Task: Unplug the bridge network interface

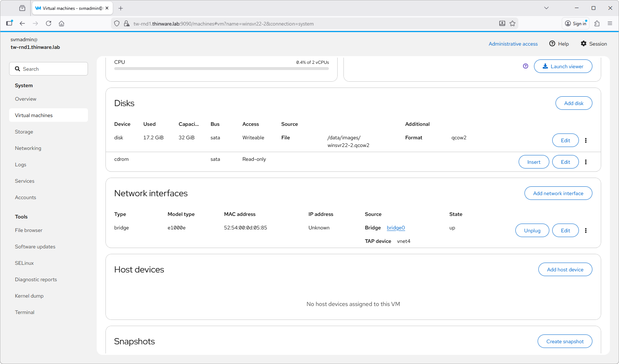Action: click(532, 231)
